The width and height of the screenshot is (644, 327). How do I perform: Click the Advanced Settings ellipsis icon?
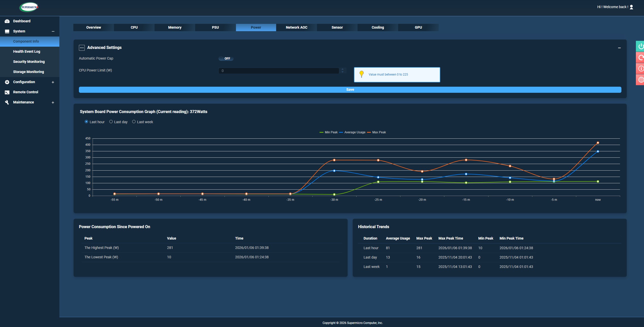click(82, 48)
